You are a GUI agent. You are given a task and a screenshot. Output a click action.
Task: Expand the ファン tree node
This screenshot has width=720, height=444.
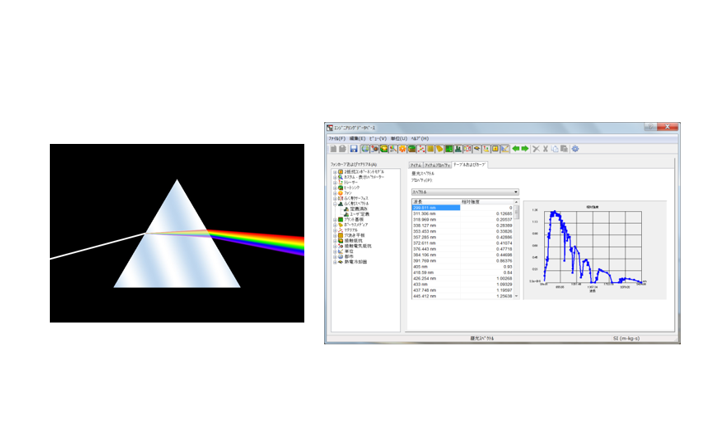[x=336, y=193]
